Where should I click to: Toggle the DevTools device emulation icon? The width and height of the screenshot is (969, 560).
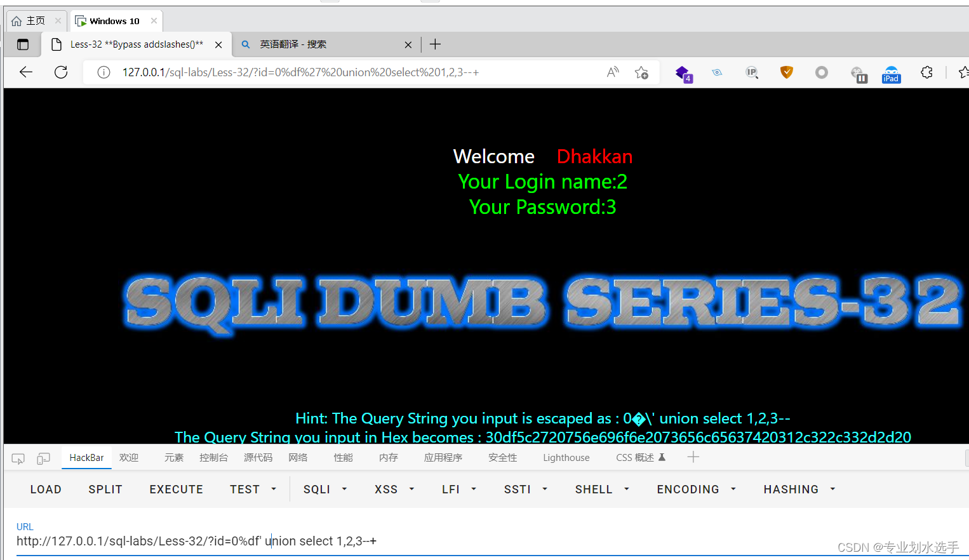pos(43,458)
